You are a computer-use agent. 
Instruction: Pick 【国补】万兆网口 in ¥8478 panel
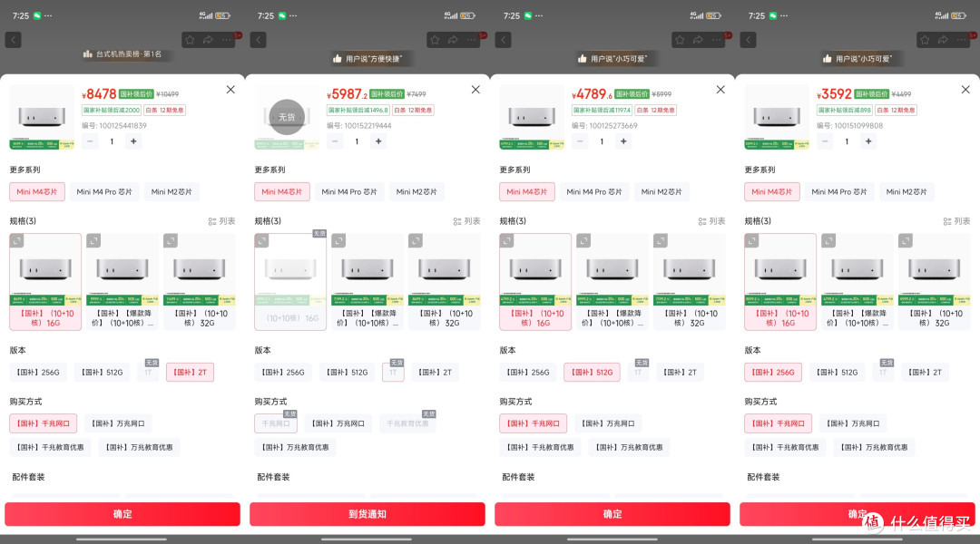[118, 423]
